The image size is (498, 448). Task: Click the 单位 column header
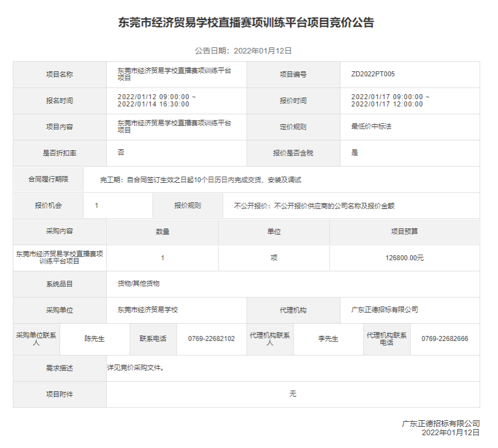click(274, 232)
